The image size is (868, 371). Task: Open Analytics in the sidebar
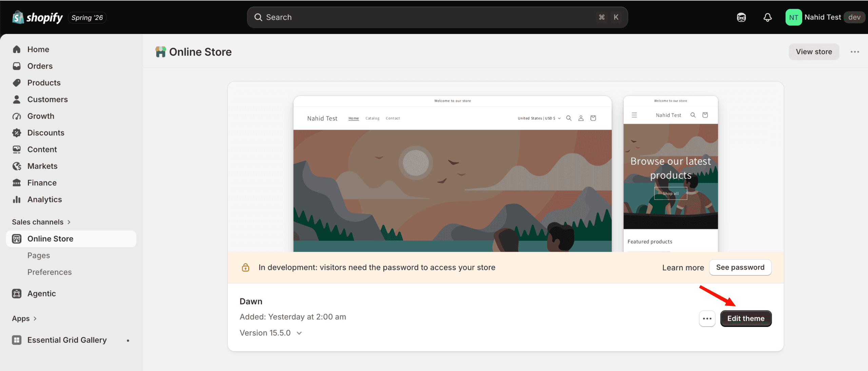pyautogui.click(x=71, y=199)
